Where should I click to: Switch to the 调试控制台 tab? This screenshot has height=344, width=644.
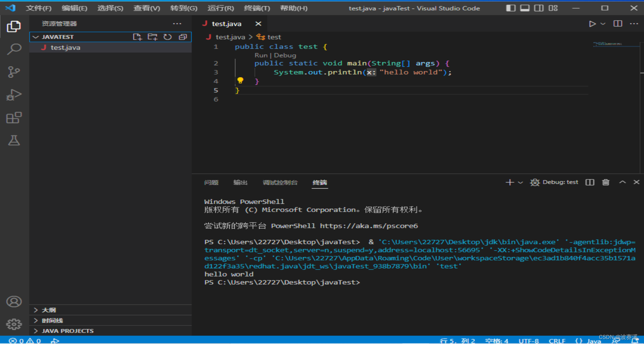pyautogui.click(x=280, y=182)
